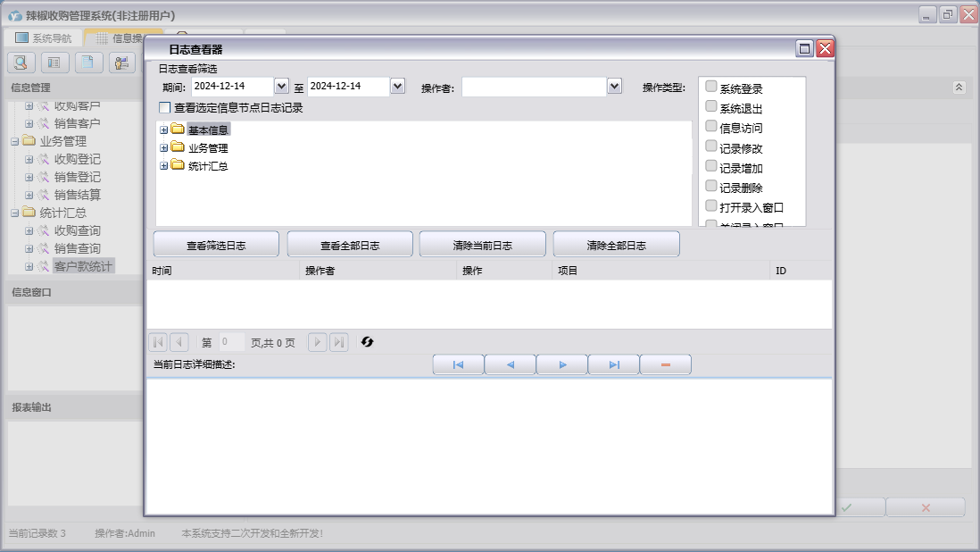Click the 业务管理 folder icon in log viewer
The width and height of the screenshot is (980, 552).
point(178,147)
